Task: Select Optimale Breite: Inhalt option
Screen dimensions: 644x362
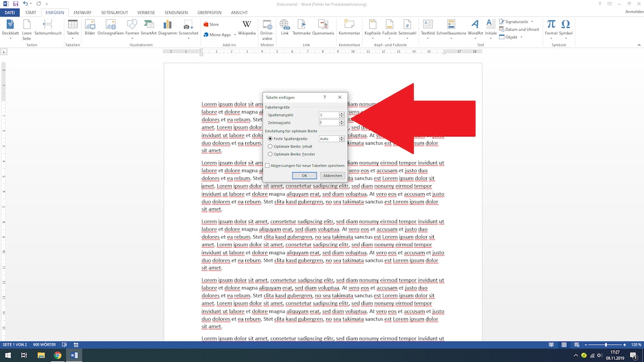Action: coord(270,146)
